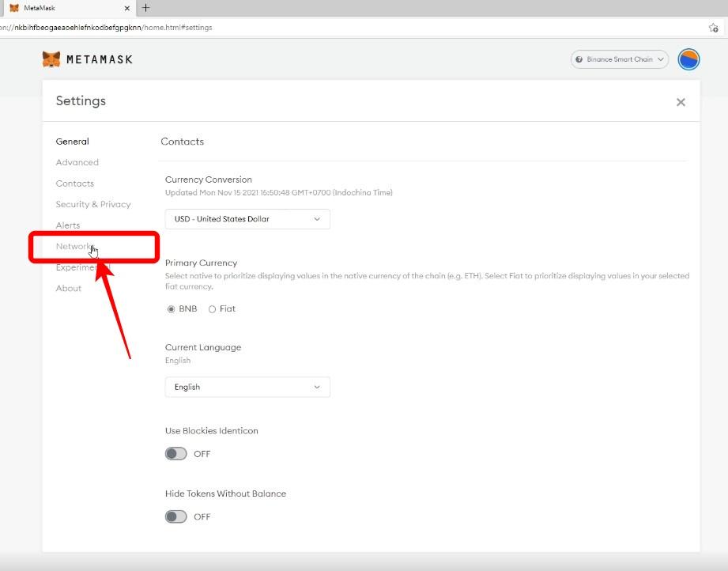
Task: Click the MetaMask fox logo
Action: (51, 59)
